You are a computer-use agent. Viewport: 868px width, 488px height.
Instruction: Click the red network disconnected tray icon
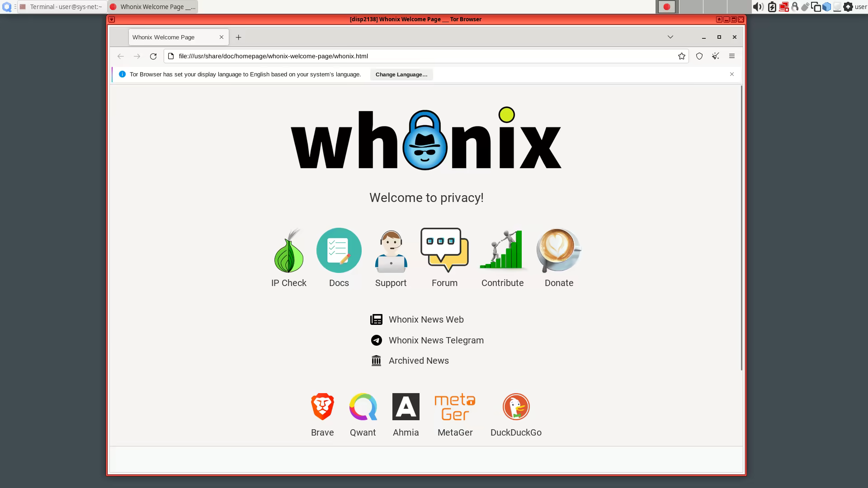click(784, 7)
